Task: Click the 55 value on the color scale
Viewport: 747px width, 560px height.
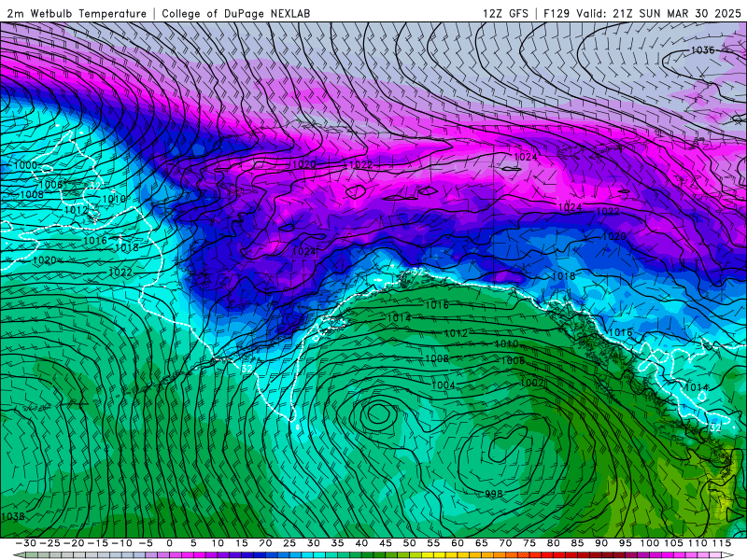Action: pos(433,543)
